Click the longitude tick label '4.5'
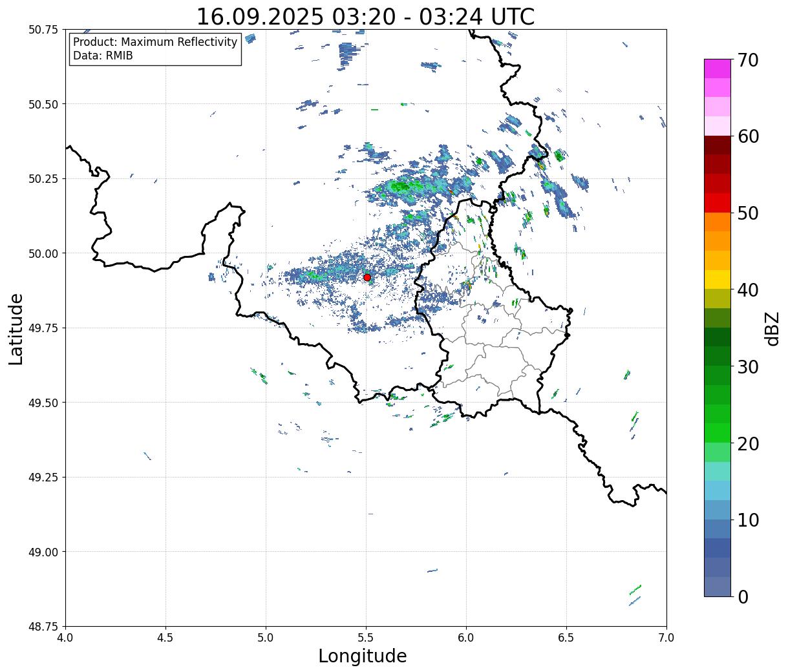Screen dimensions: 788x672 (x=165, y=638)
